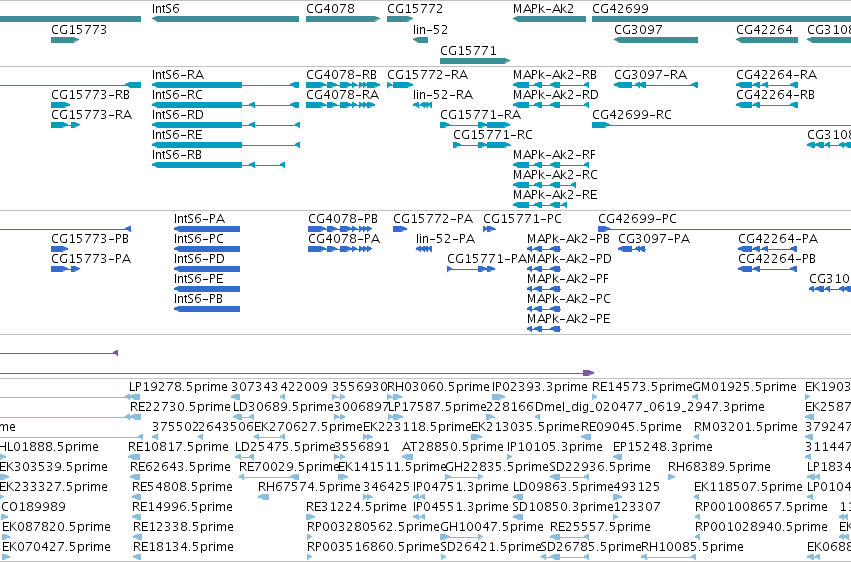Select transcript IntS6-RB
851x562 pixels.
click(x=218, y=165)
